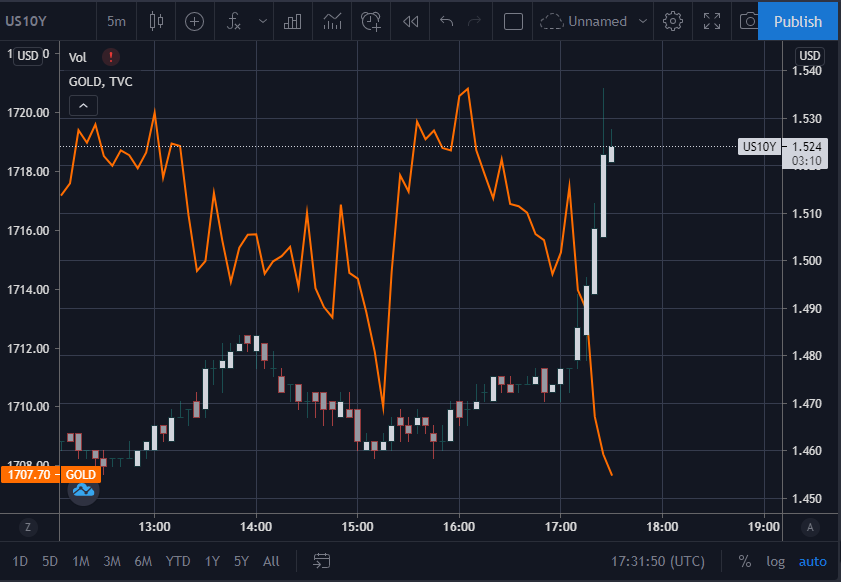Undo the last chart action

coord(446,21)
